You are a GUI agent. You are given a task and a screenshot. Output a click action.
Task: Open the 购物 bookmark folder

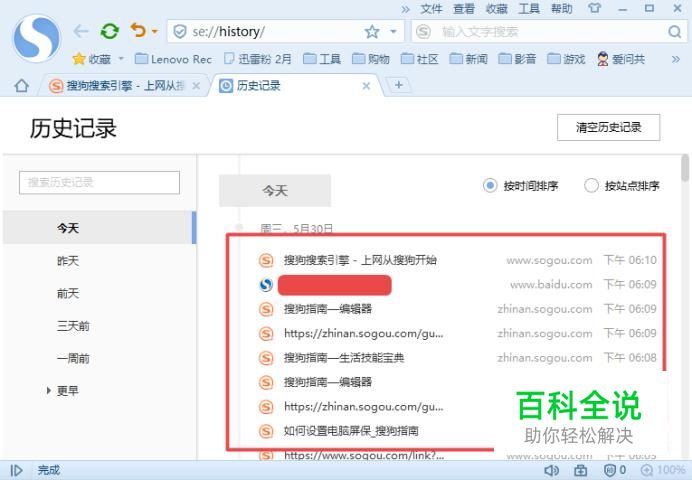click(371, 59)
